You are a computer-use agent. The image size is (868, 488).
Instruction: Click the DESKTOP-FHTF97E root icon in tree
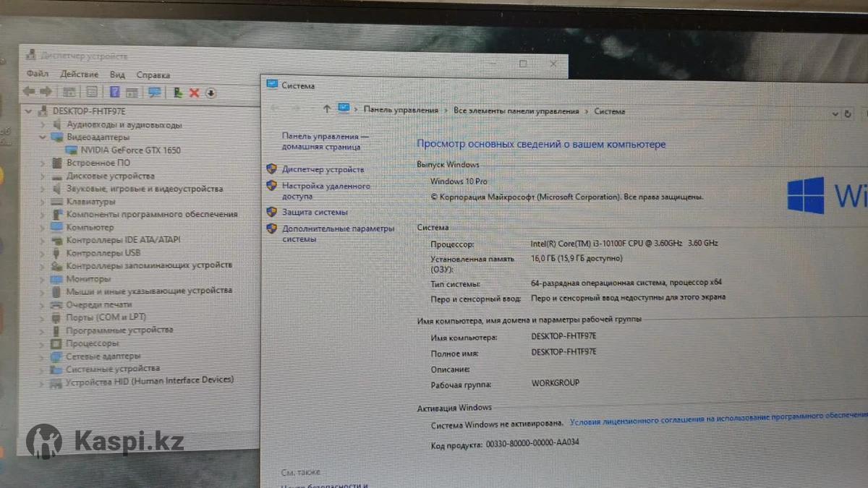[x=43, y=111]
